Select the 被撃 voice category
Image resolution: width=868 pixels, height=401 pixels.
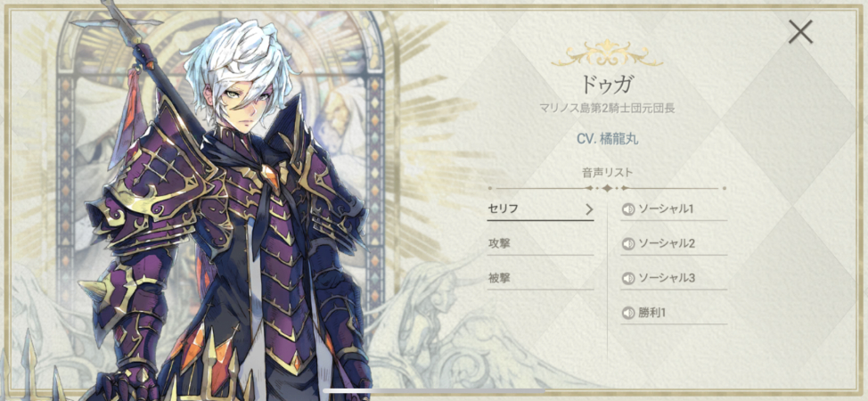(x=540, y=278)
